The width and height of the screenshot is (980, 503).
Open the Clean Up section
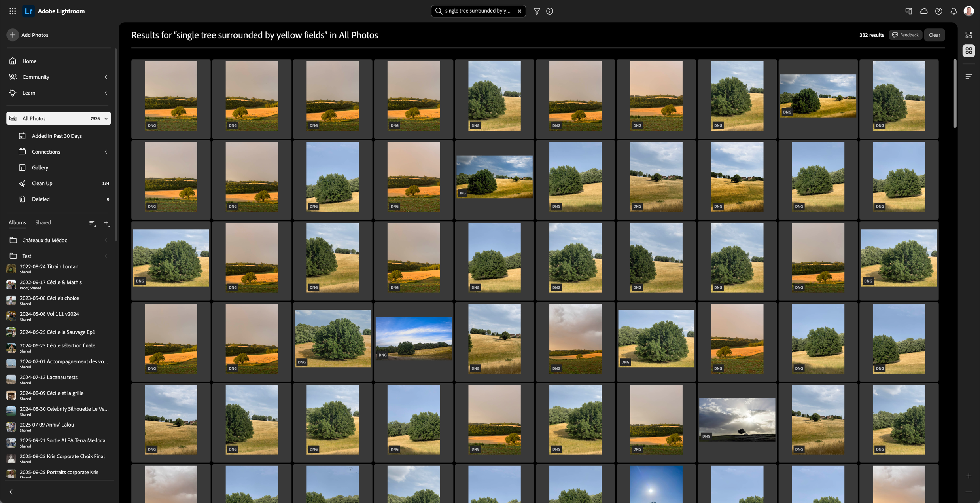pyautogui.click(x=42, y=183)
